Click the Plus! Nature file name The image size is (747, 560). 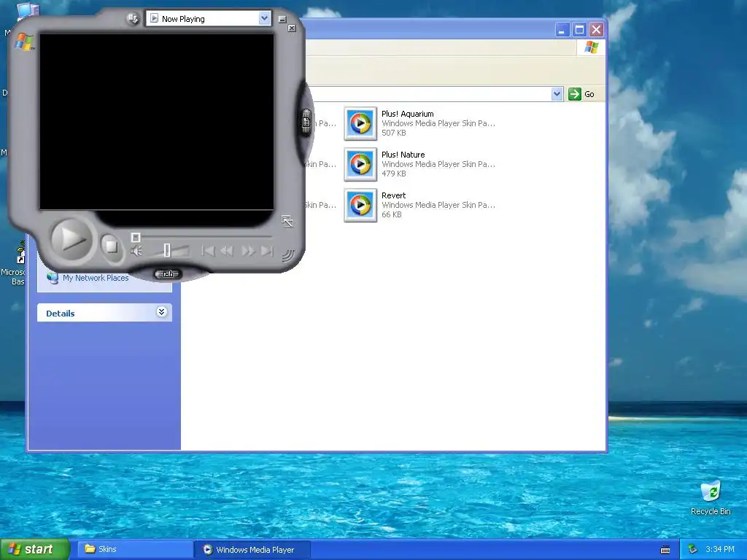403,155
